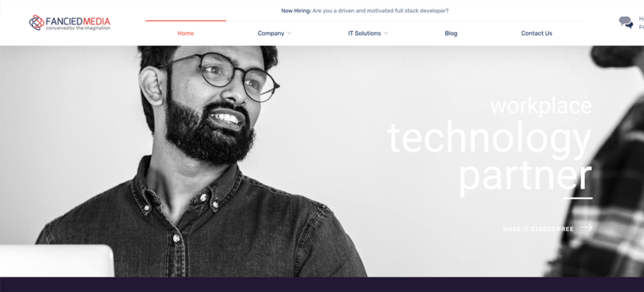Navigate to Contact Us
The width and height of the screenshot is (644, 292).
536,33
